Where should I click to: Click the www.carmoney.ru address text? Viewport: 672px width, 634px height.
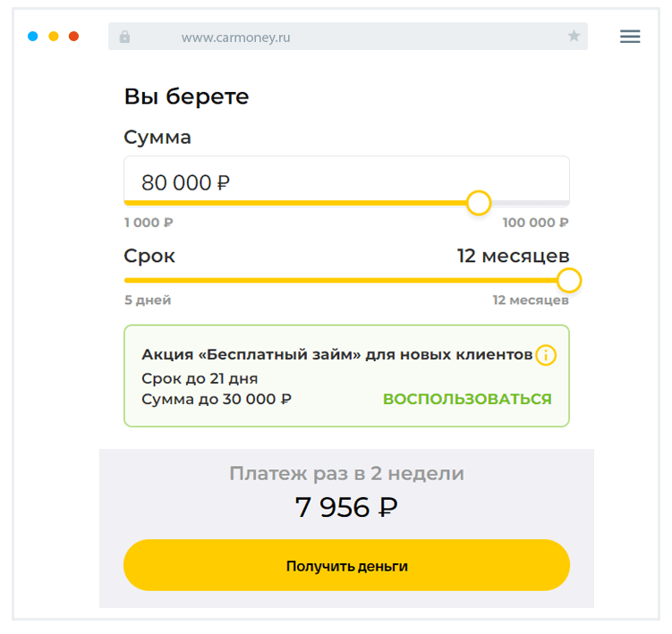point(235,38)
